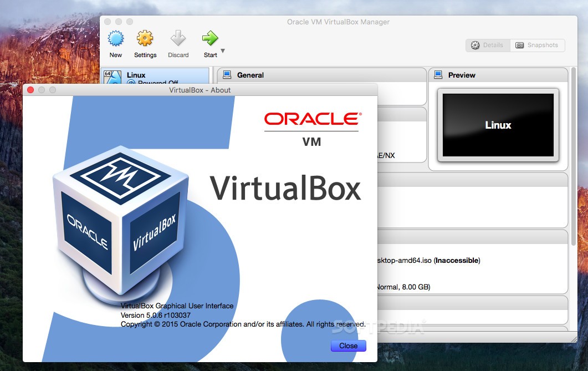The height and width of the screenshot is (371, 588).
Task: Click red close button of About window
Action: pos(30,90)
